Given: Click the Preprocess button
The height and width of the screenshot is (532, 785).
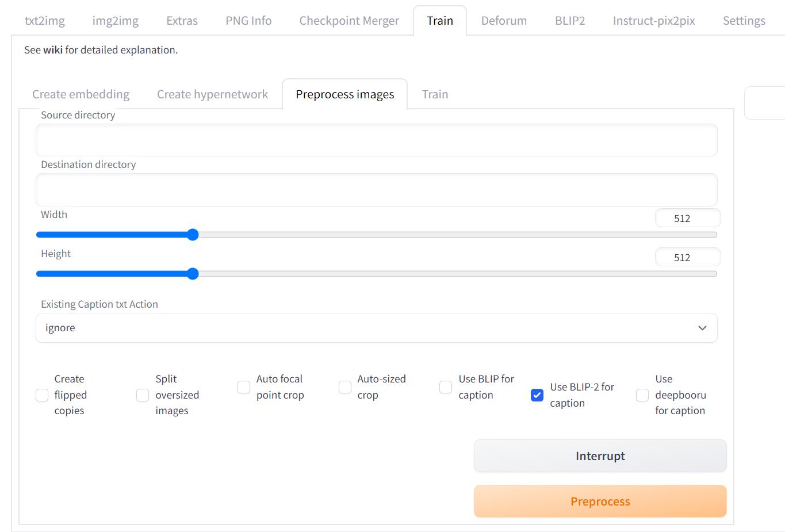Looking at the screenshot, I should pos(600,501).
